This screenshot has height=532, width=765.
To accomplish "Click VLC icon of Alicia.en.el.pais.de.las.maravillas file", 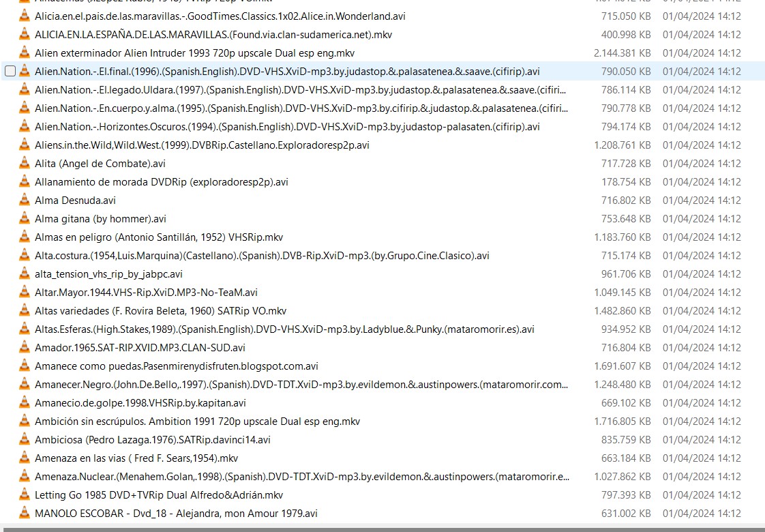I will point(24,16).
